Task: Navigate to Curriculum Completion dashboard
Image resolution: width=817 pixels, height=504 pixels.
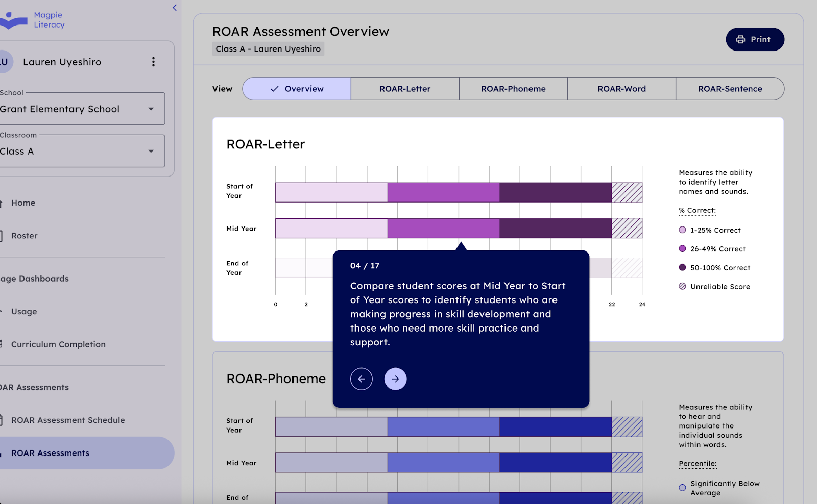Action: pos(58,344)
